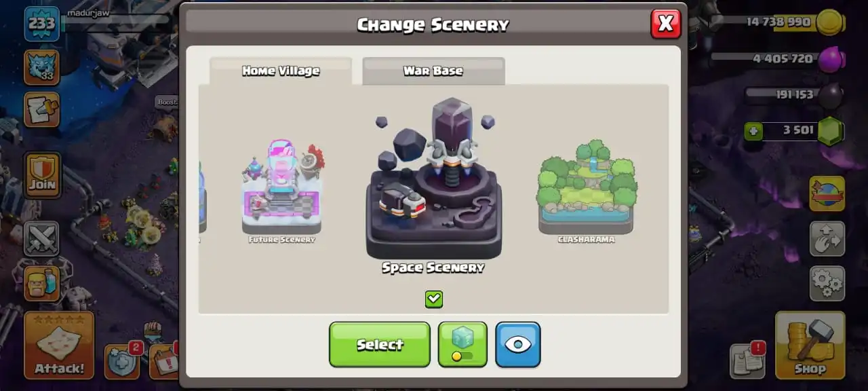
Task: Open the crossed swords war icon
Action: click(x=42, y=238)
